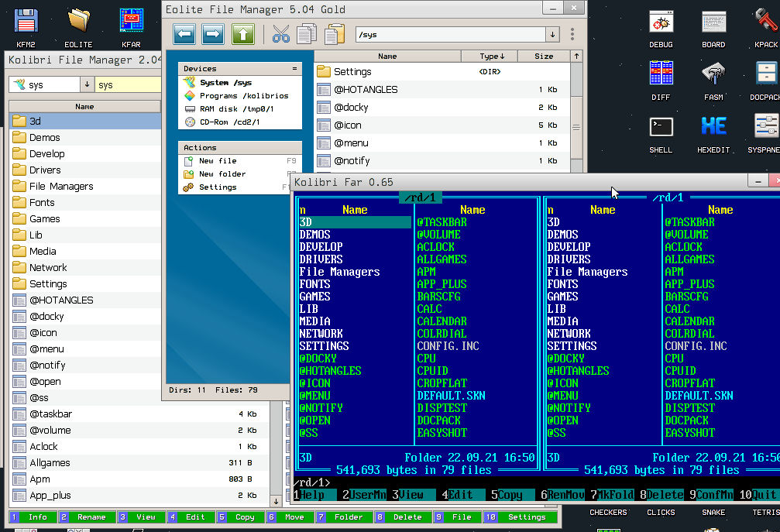Click 8Delete in Kolibri Far key bar
The image size is (780, 532).
click(661, 495)
